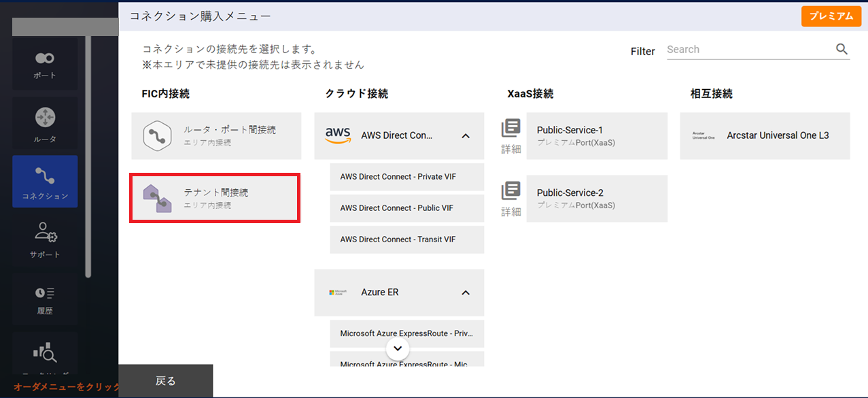The image size is (868, 398).
Task: Select テナント間接続 connection option
Action: (x=215, y=198)
